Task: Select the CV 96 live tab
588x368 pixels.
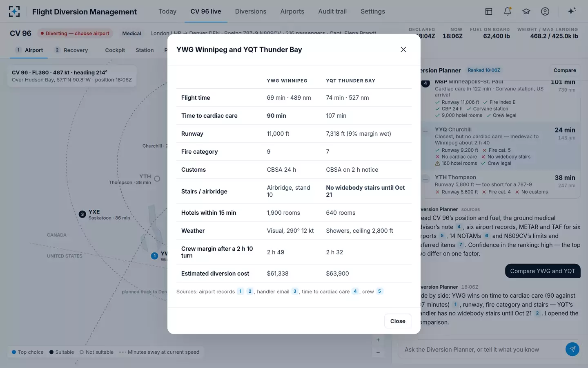Action: 206,11
